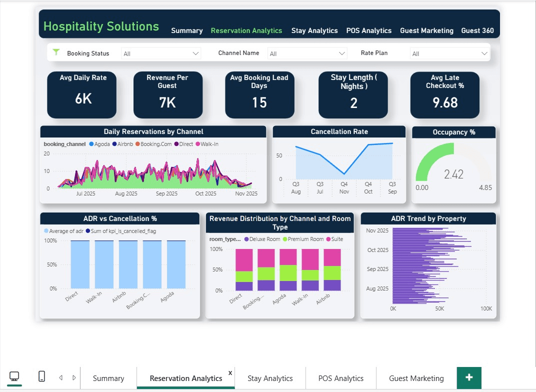Click the Summary navigation link
This screenshot has width=536, height=392.
click(x=186, y=30)
